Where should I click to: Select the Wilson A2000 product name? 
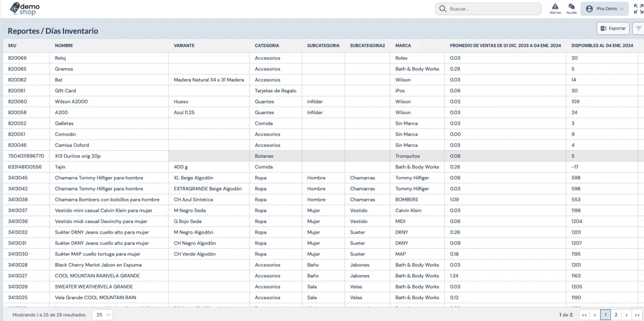click(71, 102)
